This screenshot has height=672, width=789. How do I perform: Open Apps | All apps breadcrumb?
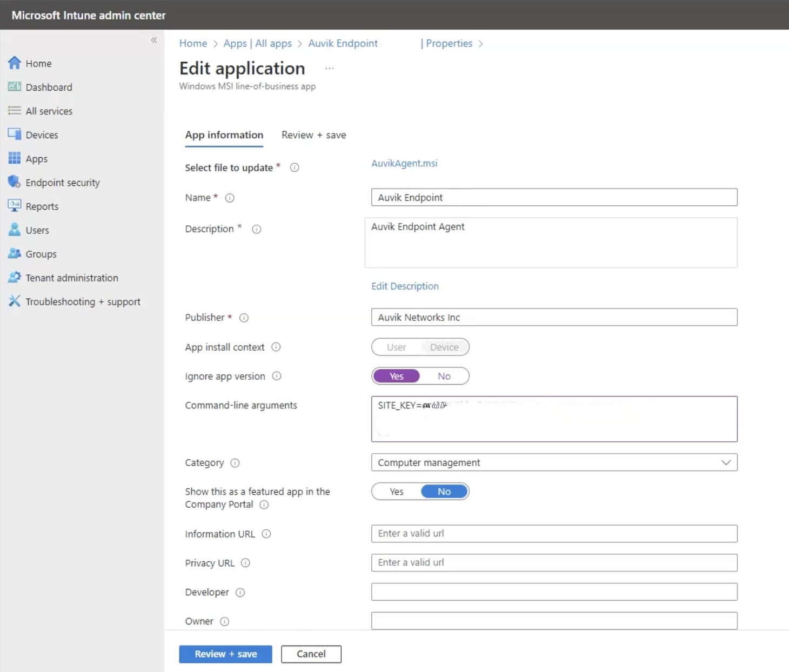(x=258, y=43)
